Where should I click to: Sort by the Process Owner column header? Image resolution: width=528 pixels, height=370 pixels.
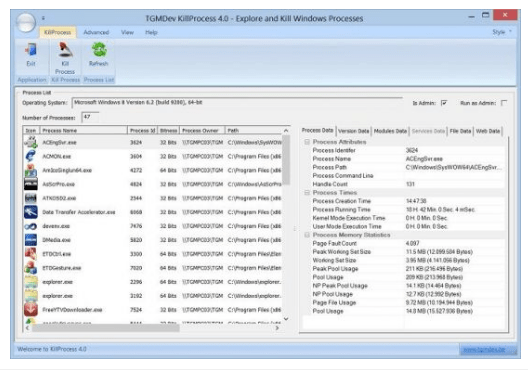(x=202, y=130)
